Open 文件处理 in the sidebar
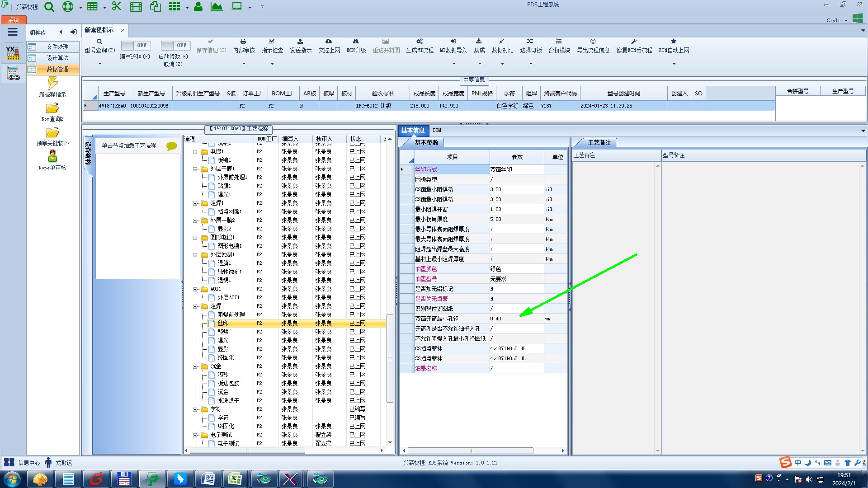Image resolution: width=868 pixels, height=488 pixels. [57, 47]
